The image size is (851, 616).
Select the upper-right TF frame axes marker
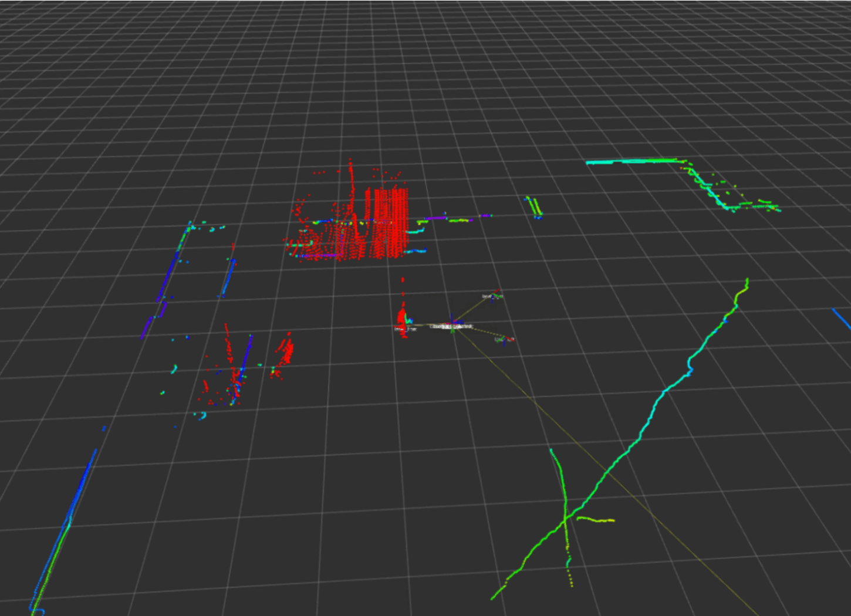coord(493,295)
